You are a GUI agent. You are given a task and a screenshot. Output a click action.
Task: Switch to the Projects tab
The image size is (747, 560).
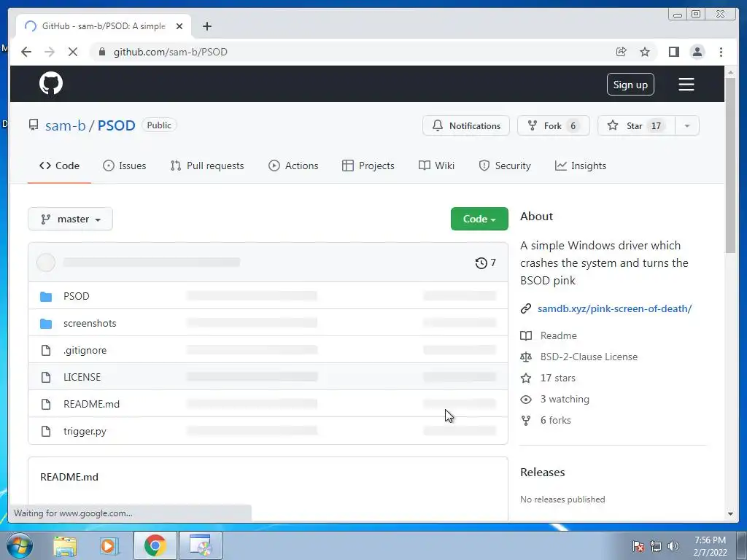(368, 166)
